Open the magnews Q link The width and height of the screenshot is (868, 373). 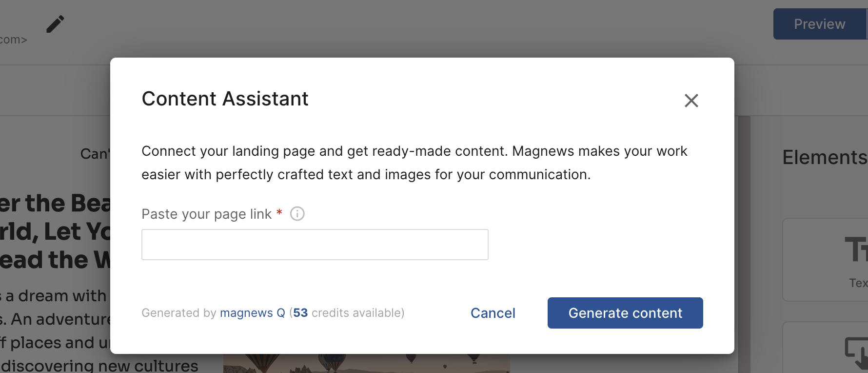(252, 313)
